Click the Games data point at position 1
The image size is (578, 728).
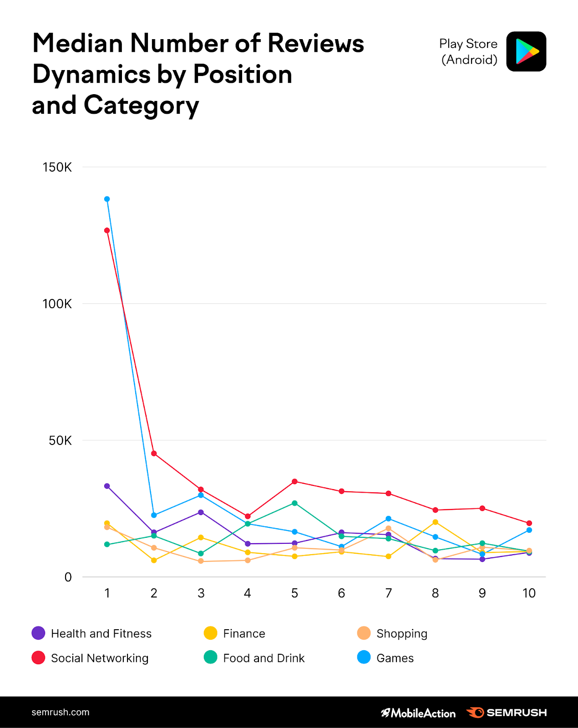(107, 199)
